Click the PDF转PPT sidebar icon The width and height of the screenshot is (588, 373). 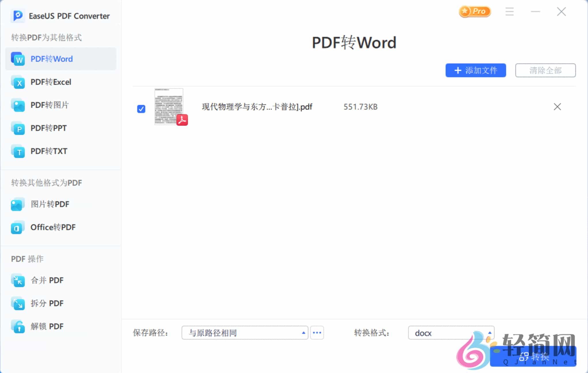(18, 128)
